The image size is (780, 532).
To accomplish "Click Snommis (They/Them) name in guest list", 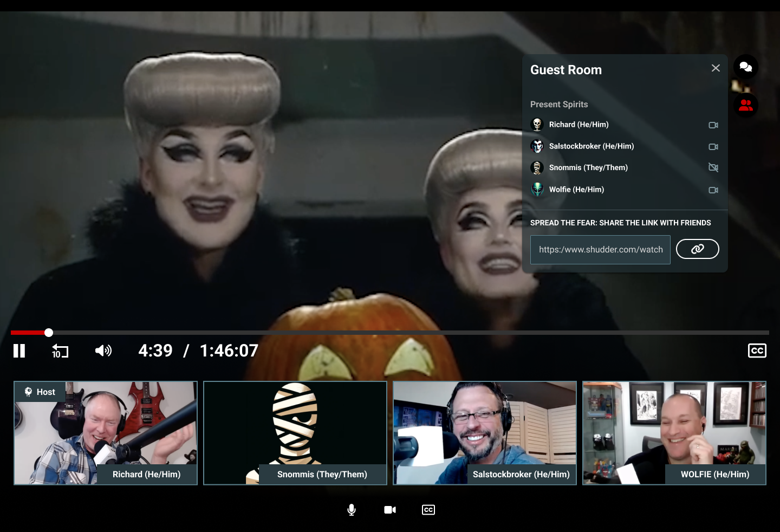I will point(588,168).
